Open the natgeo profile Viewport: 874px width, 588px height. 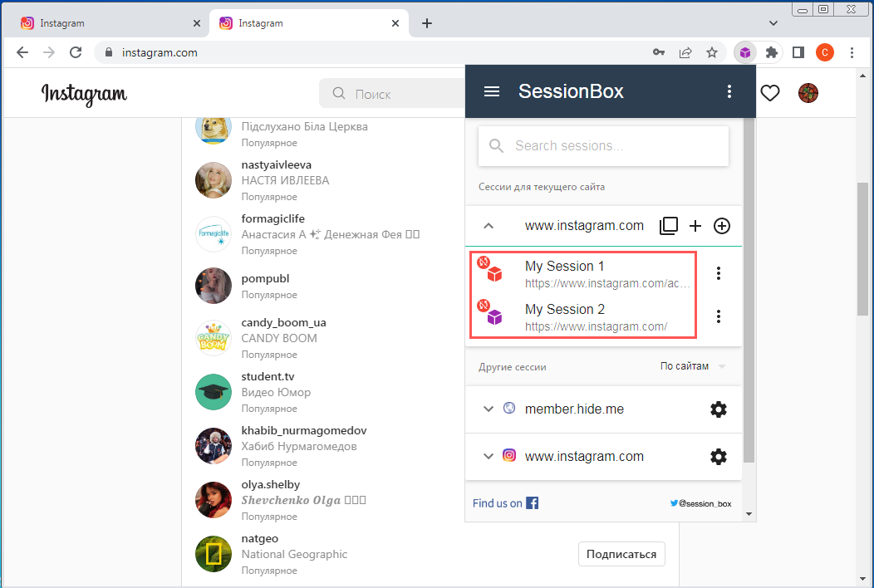[260, 539]
